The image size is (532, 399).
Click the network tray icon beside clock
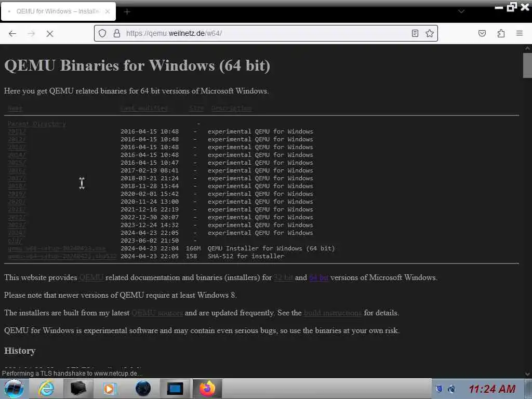(451, 389)
